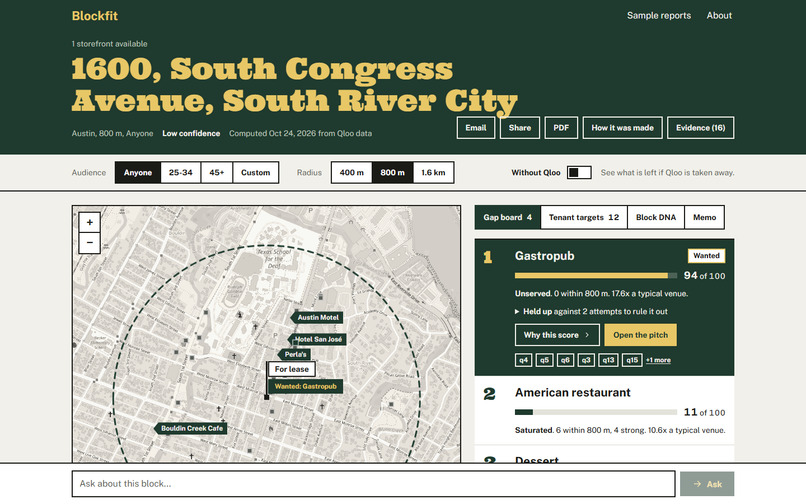Screen dimensions: 806x504
Task: Set radius to 400 m
Action: (352, 172)
